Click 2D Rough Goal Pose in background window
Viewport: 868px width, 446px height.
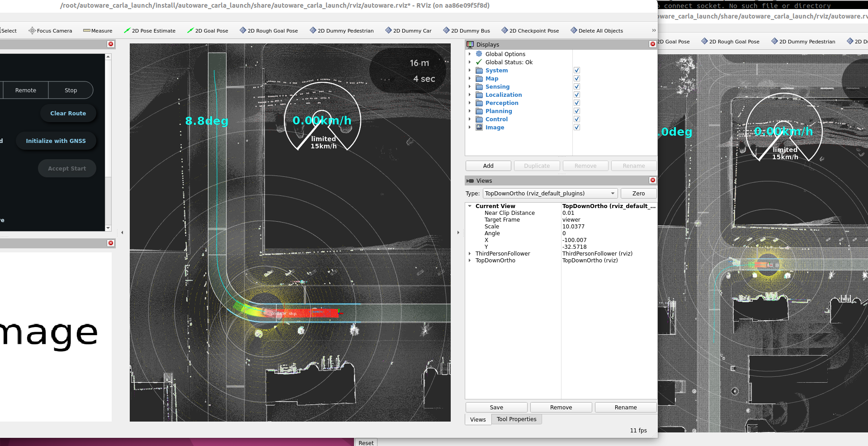tap(730, 42)
